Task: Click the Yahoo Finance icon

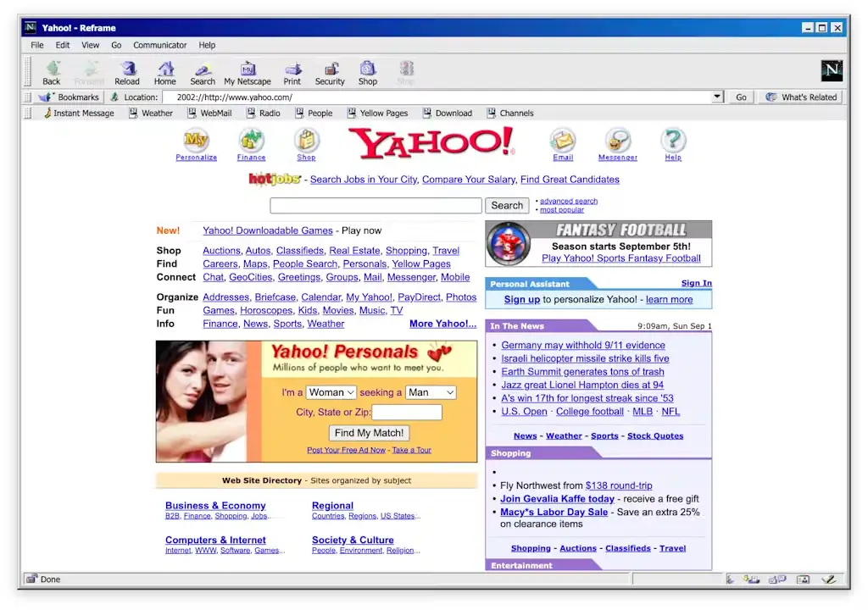Action: pyautogui.click(x=251, y=140)
